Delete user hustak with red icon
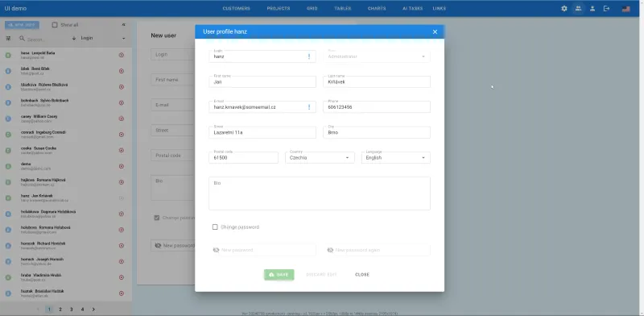The height and width of the screenshot is (316, 644). 122,293
